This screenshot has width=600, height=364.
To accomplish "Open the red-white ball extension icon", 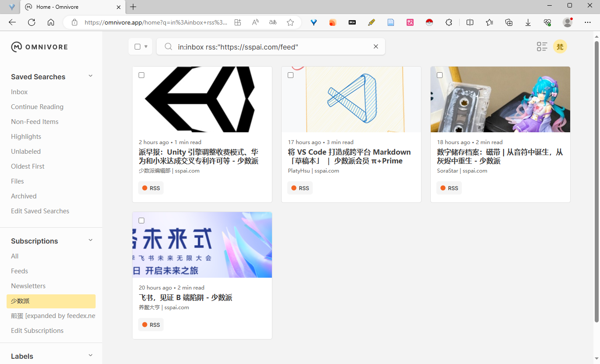I will tap(429, 22).
